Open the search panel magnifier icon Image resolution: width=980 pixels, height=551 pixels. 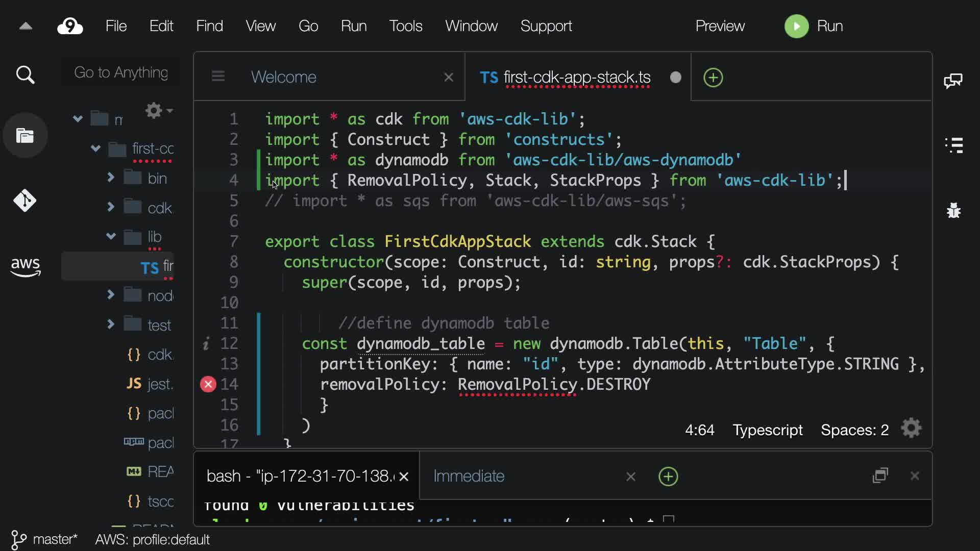[25, 76]
